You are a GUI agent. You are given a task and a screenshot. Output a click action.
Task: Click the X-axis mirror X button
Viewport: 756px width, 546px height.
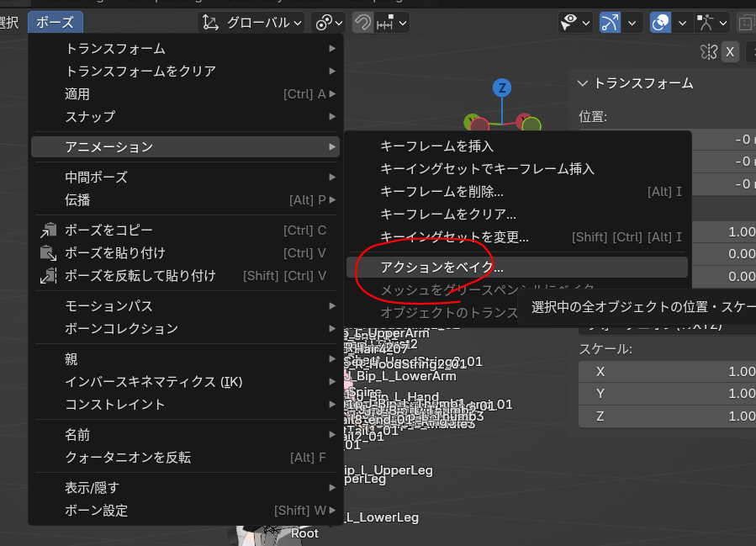(x=730, y=52)
